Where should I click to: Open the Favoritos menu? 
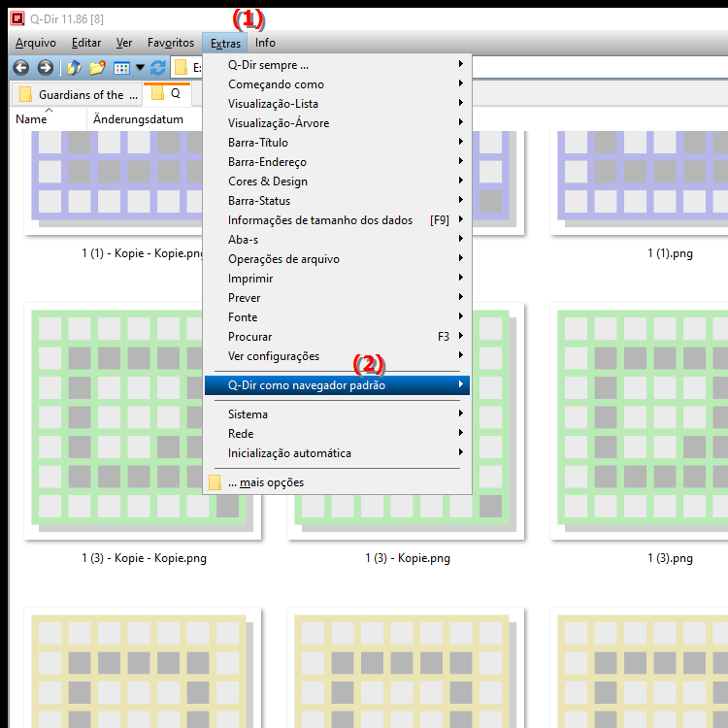[171, 43]
